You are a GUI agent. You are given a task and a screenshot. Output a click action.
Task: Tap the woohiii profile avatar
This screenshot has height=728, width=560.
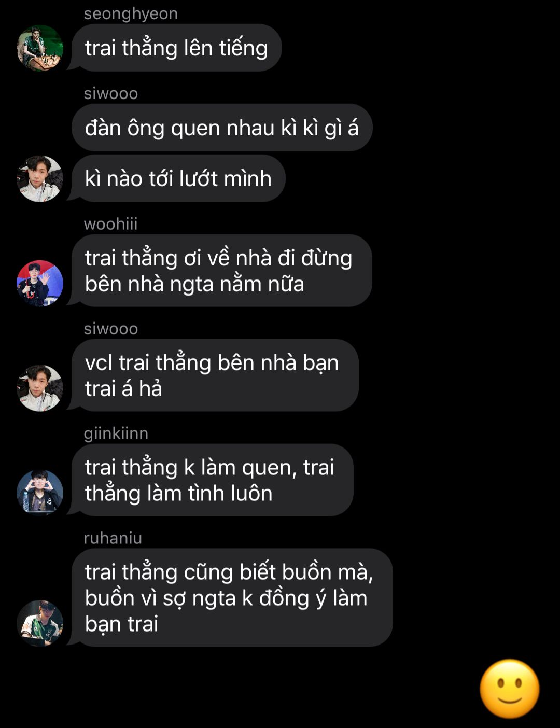tap(40, 283)
